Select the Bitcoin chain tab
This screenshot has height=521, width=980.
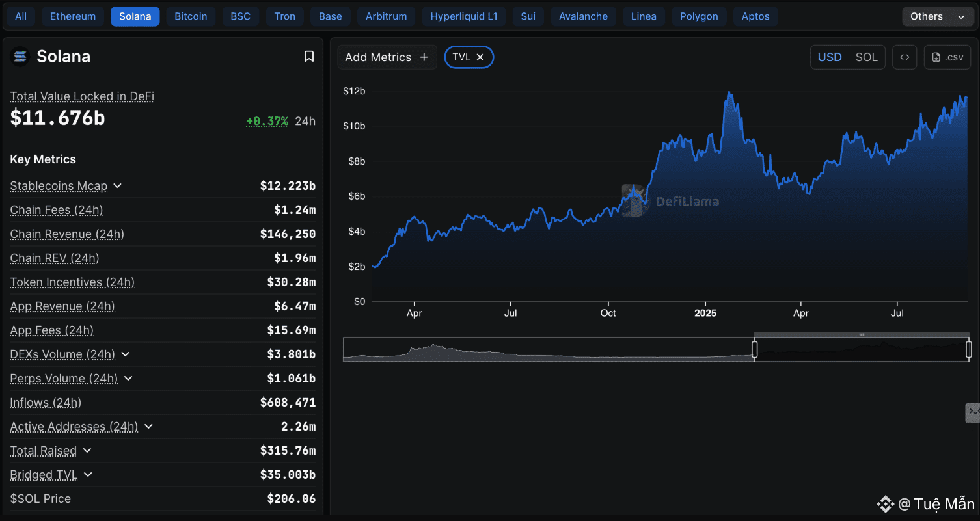(191, 16)
